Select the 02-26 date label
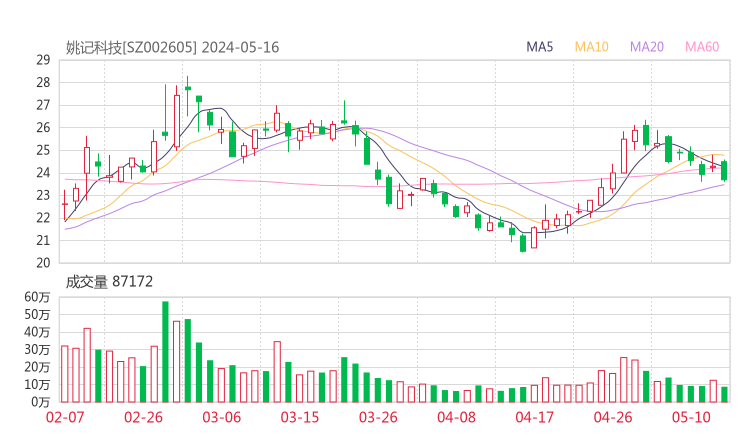This screenshot has width=740, height=440. coord(143,417)
